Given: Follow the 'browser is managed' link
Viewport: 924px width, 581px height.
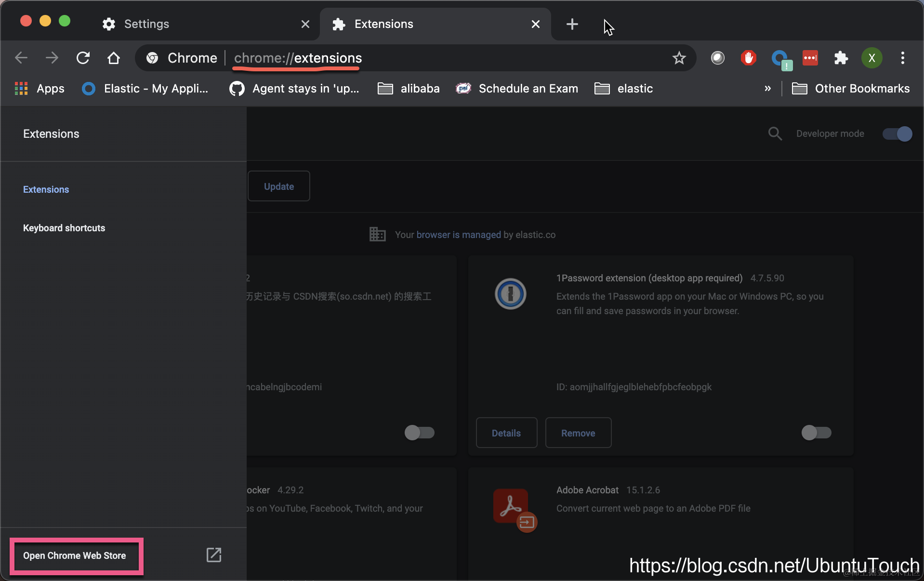Looking at the screenshot, I should pyautogui.click(x=459, y=235).
